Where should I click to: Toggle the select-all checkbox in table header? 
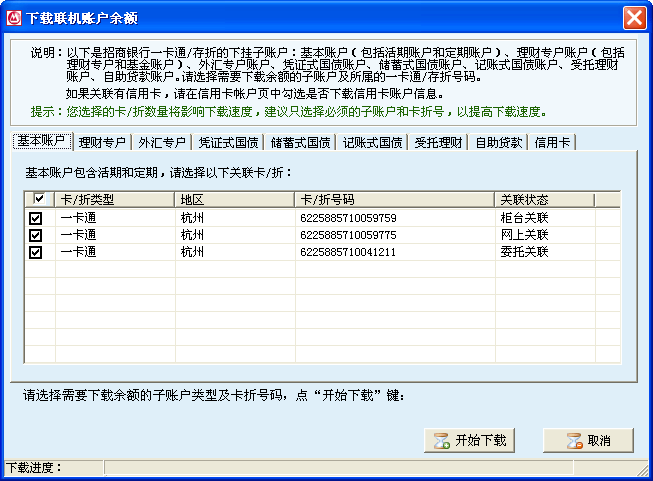(x=37, y=200)
